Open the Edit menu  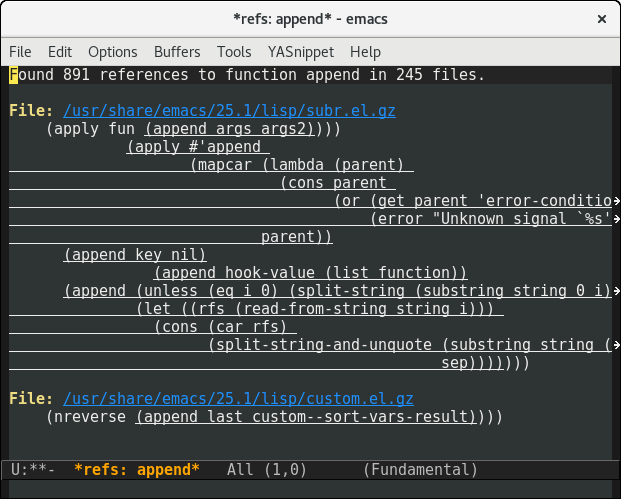(60, 52)
